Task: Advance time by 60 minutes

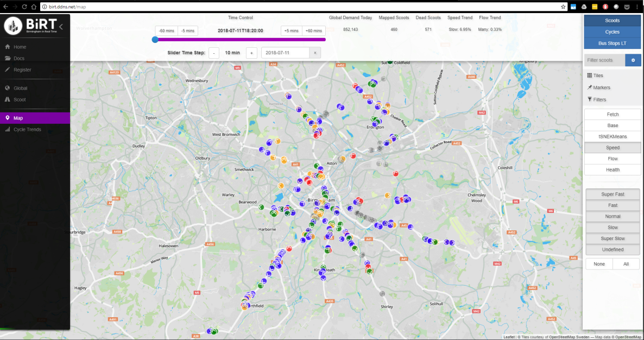Action: [314, 31]
